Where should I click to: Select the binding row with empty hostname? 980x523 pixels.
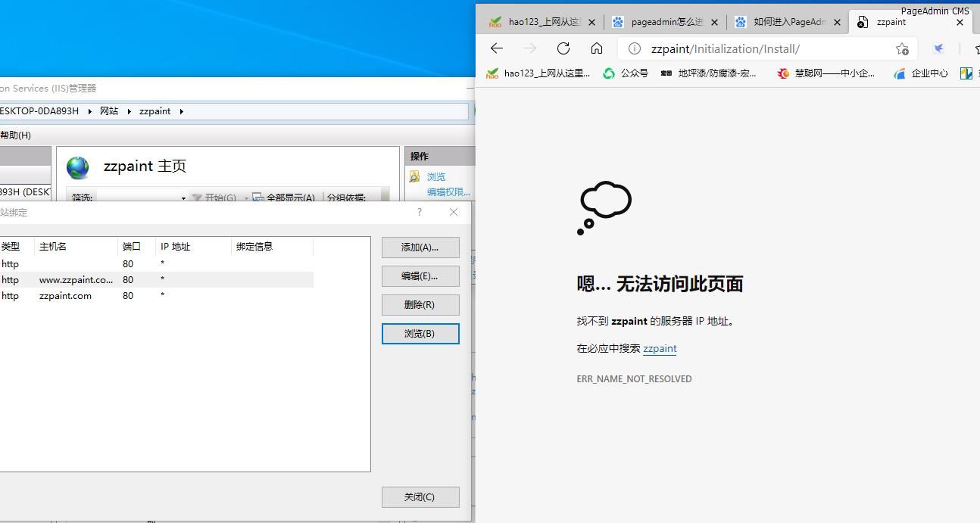click(157, 264)
